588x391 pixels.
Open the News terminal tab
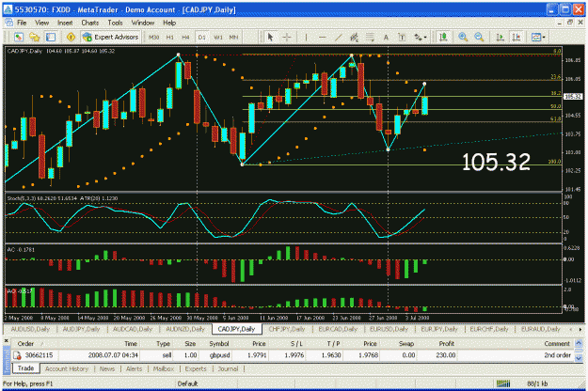coord(107,368)
